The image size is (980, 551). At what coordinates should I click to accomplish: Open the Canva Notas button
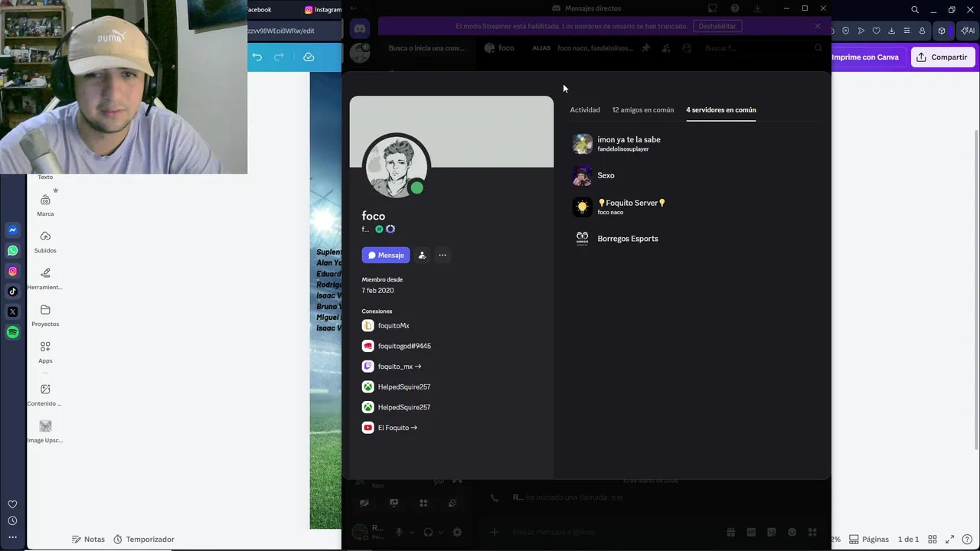(x=88, y=540)
